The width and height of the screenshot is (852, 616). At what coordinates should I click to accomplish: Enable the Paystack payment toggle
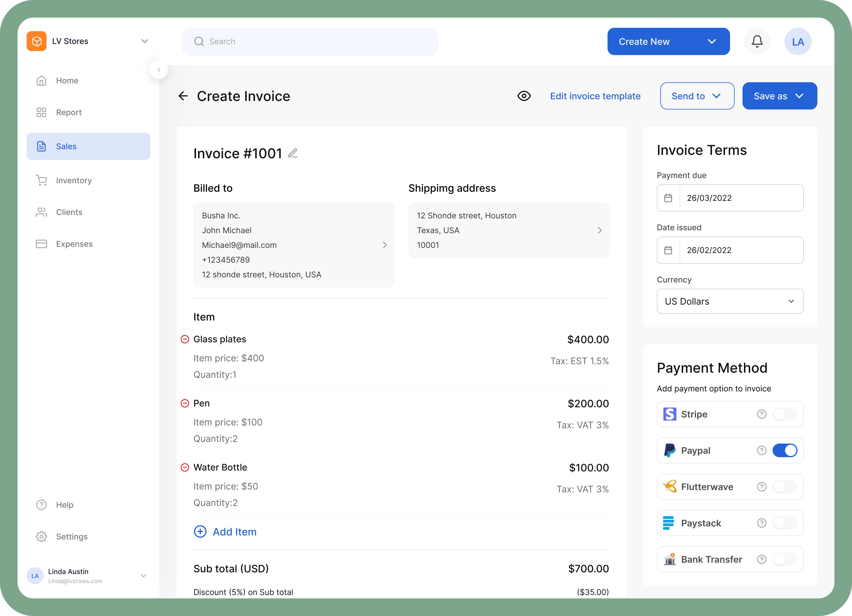(785, 523)
